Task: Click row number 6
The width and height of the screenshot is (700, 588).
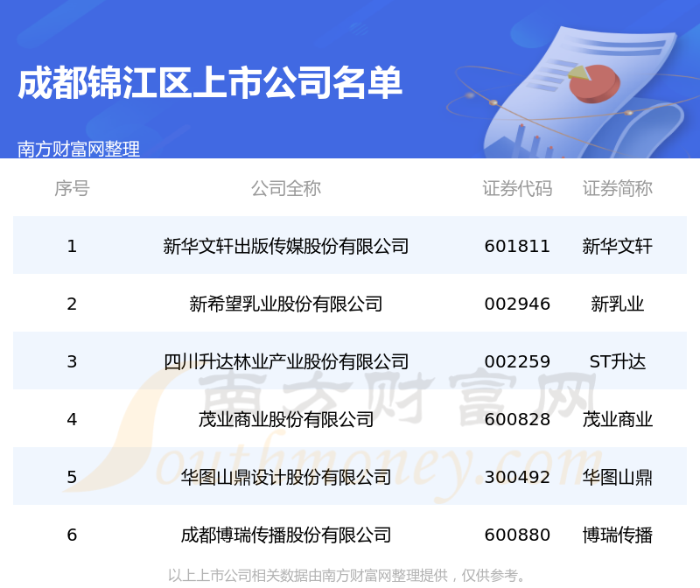Action: (72, 535)
